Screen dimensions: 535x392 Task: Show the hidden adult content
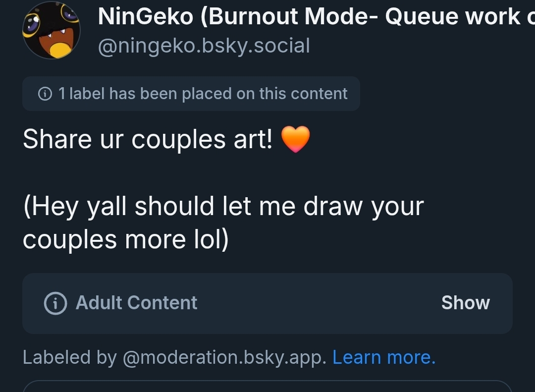coord(465,303)
